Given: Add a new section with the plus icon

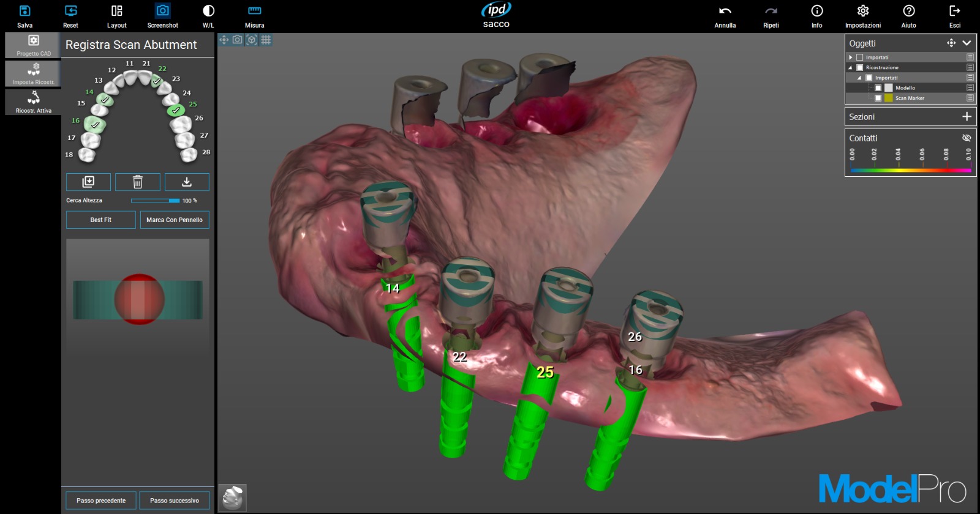Looking at the screenshot, I should point(967,116).
